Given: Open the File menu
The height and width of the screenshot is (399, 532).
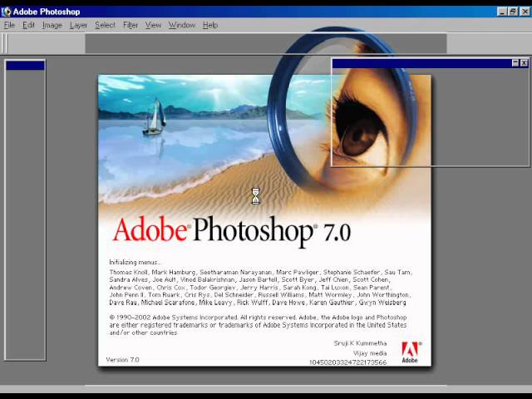Looking at the screenshot, I should pos(9,25).
